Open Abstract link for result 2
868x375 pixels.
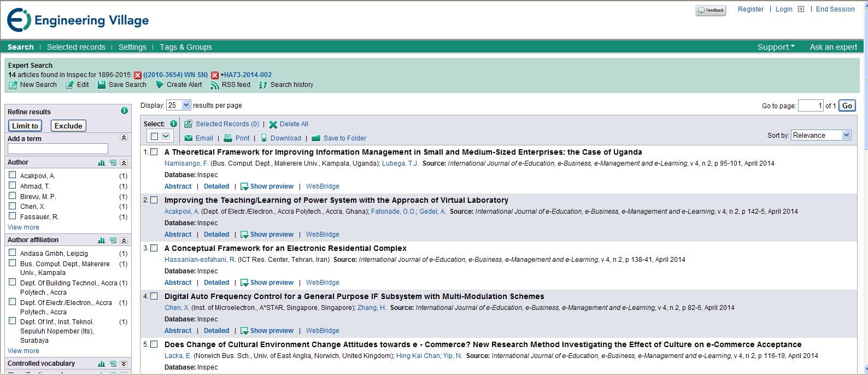pos(178,235)
